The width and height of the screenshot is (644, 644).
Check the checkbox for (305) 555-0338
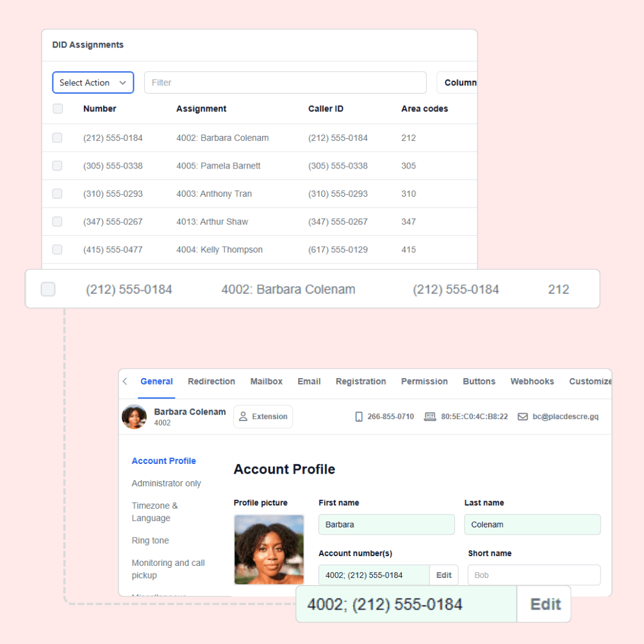click(x=57, y=165)
